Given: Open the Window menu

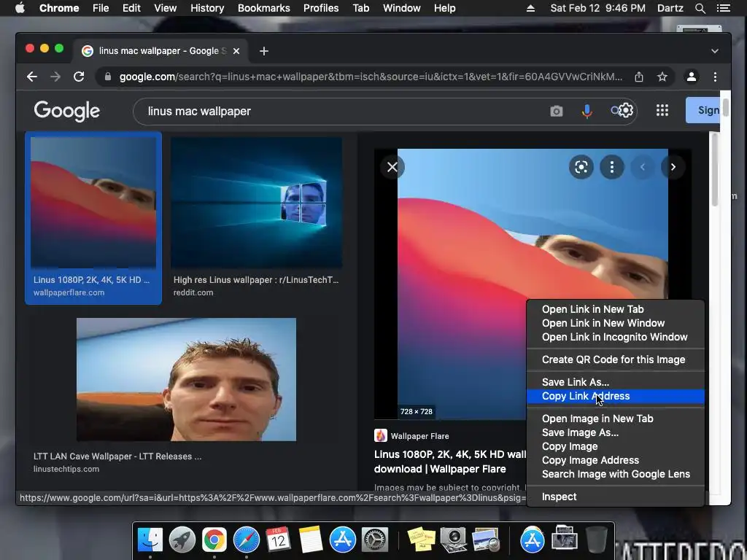Looking at the screenshot, I should click(402, 8).
